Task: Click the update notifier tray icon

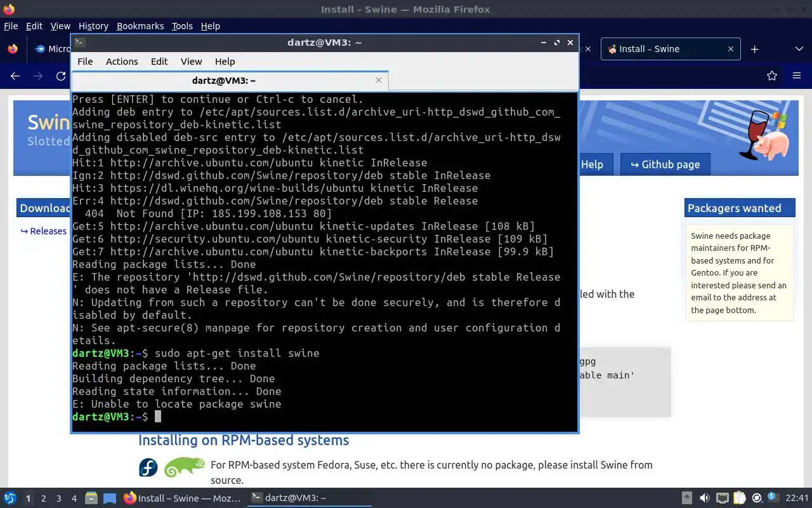Action: click(756, 498)
